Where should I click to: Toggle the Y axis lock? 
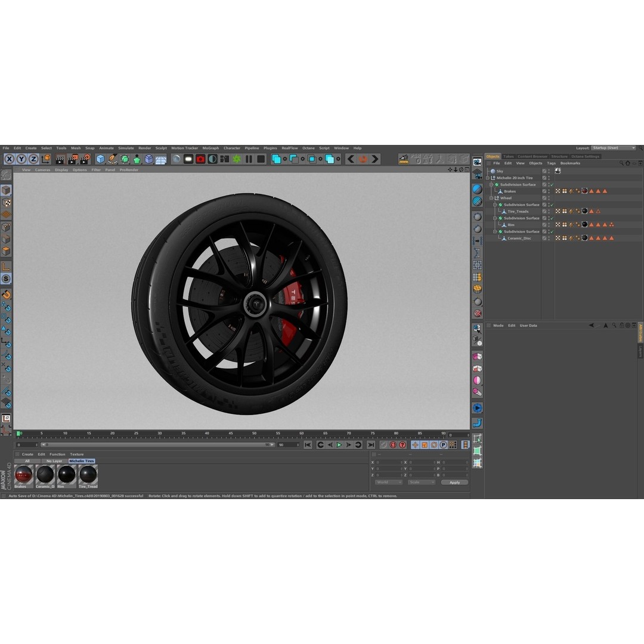tap(21, 159)
